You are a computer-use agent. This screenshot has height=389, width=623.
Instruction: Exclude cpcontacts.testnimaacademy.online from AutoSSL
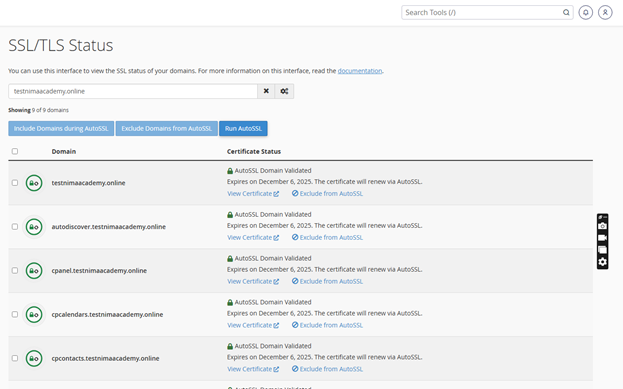pos(327,369)
